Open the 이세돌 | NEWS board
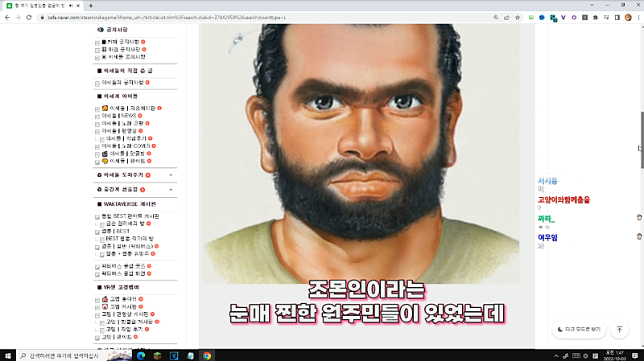Image resolution: width=644 pixels, height=361 pixels. [x=118, y=116]
